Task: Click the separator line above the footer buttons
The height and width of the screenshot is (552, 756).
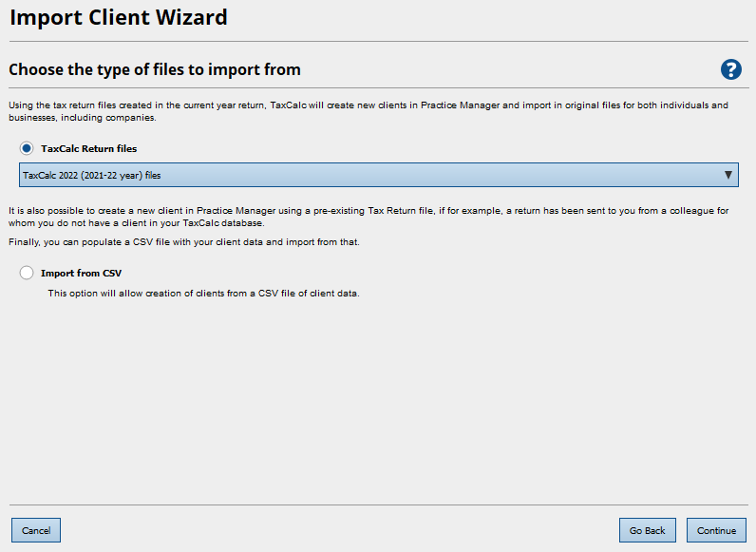Action: tap(378, 504)
